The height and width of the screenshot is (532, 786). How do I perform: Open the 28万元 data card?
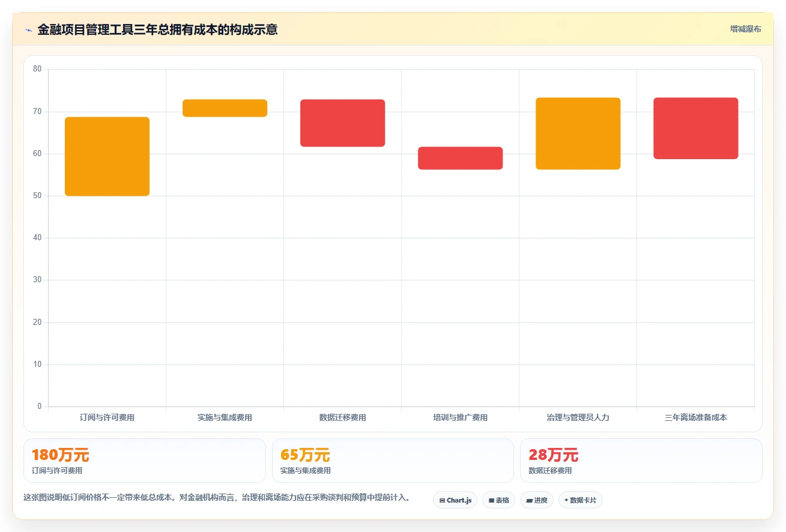click(x=641, y=461)
